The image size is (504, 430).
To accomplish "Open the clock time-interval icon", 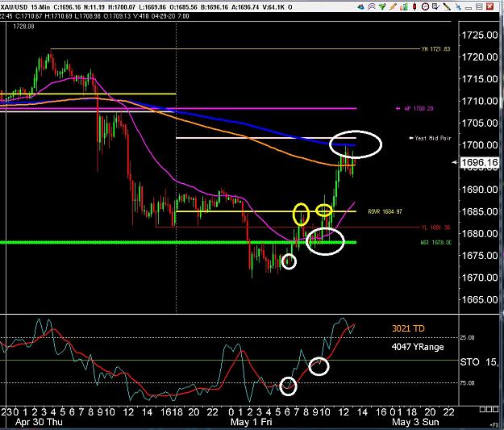I will tap(425, 6).
